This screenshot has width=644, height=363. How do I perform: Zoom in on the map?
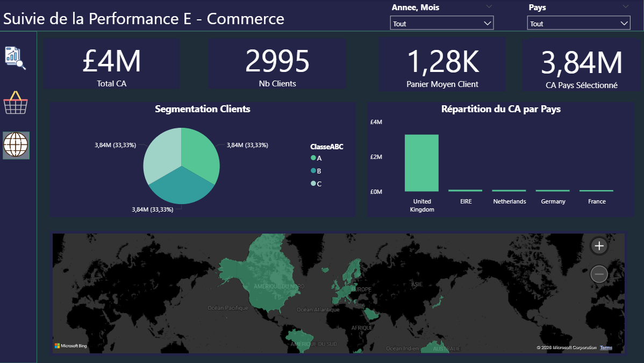[x=599, y=246]
